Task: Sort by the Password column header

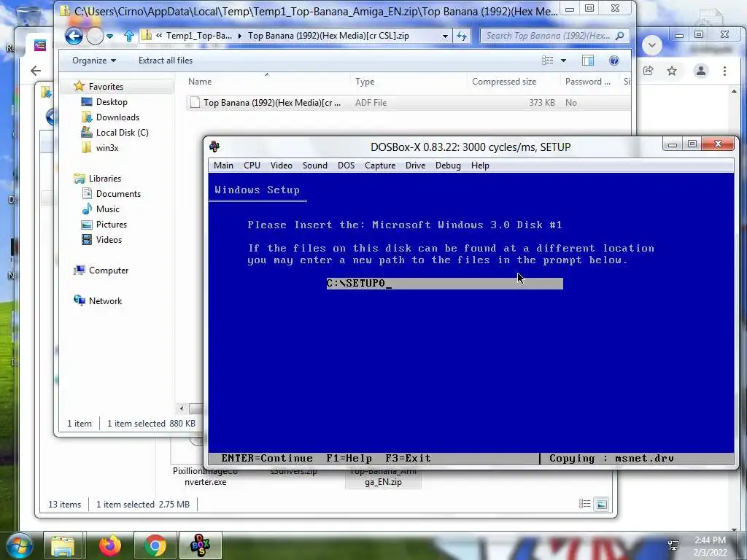Action: [x=589, y=82]
